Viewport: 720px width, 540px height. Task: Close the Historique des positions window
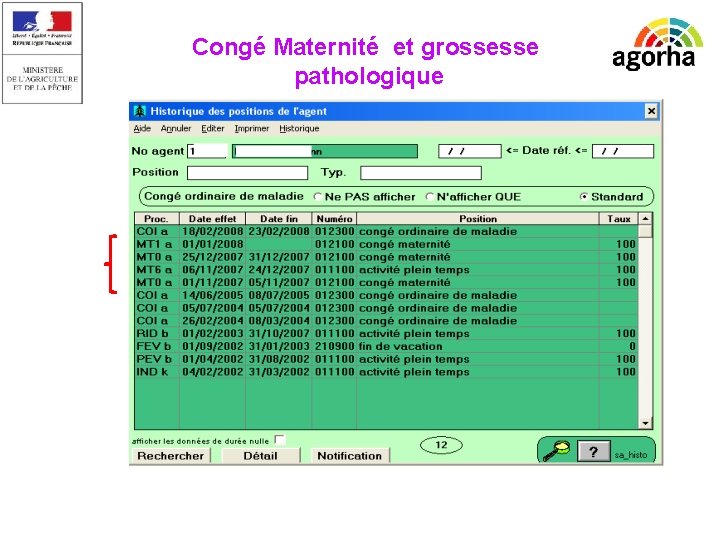tap(651, 111)
